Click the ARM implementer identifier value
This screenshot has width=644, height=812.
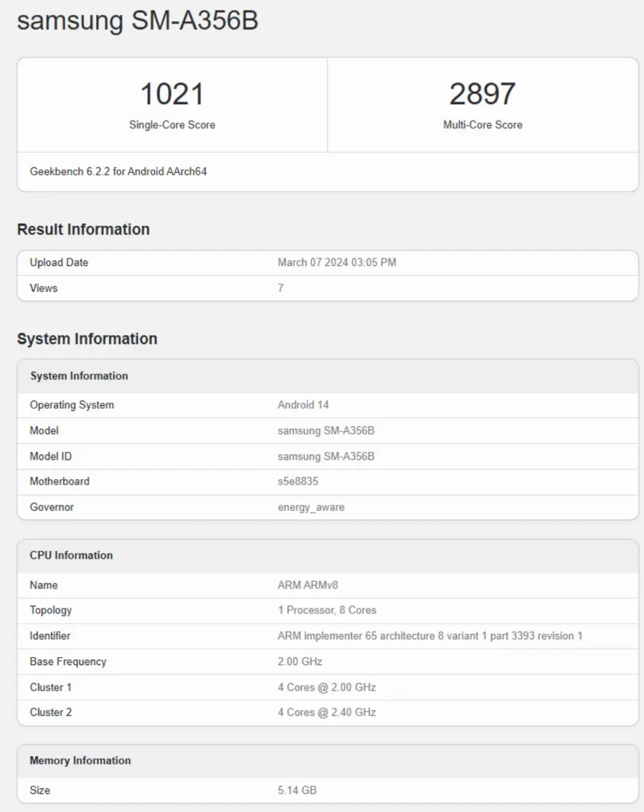click(430, 636)
